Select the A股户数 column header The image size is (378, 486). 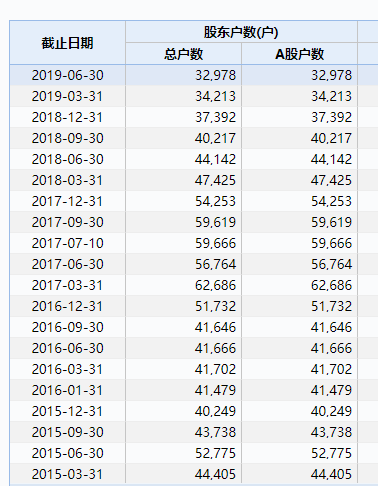[x=299, y=54]
